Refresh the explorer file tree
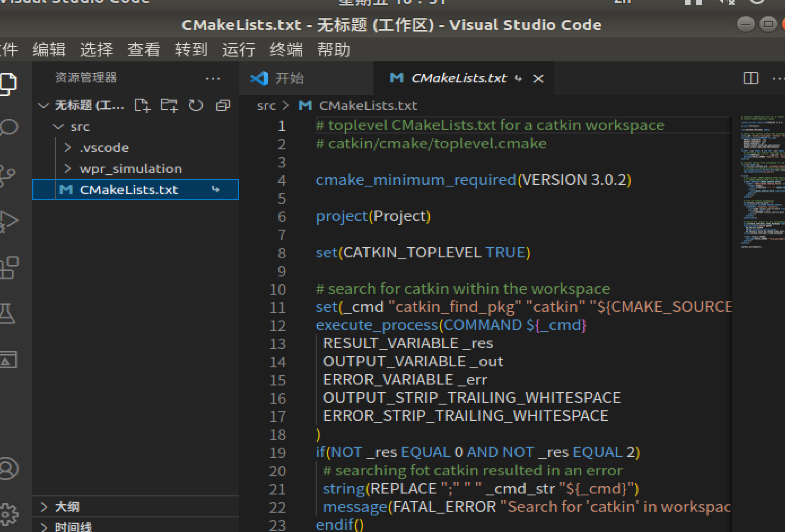This screenshot has width=785, height=532. click(x=196, y=105)
